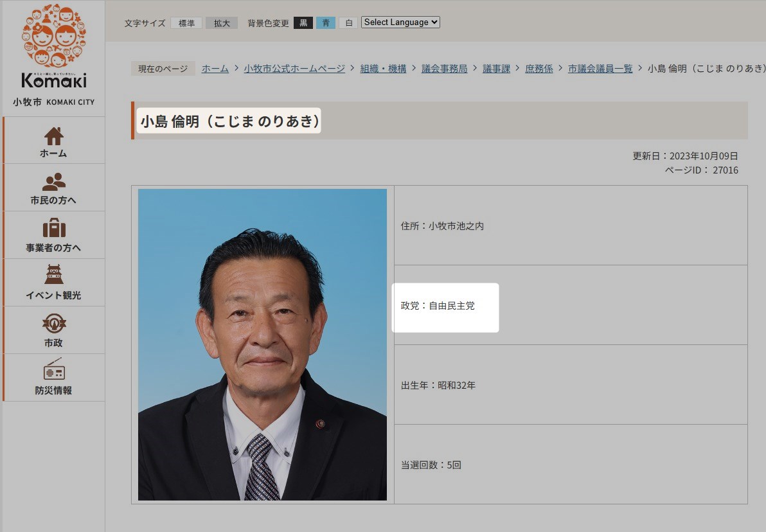766x532 pixels.
Task: Switch background color to 青
Action: 326,23
